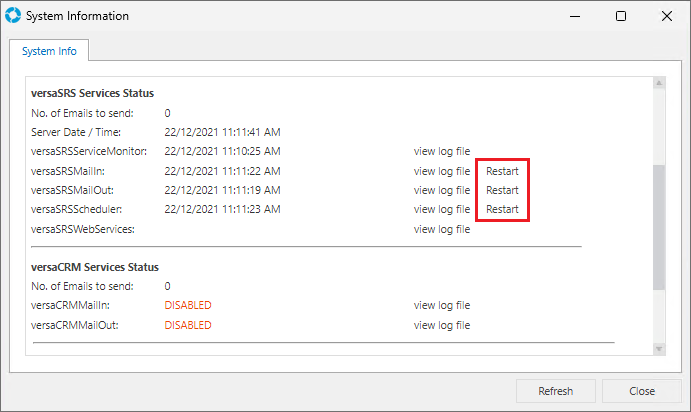691x412 pixels.
Task: View log file for versaCRMMailIn
Action: (x=441, y=305)
